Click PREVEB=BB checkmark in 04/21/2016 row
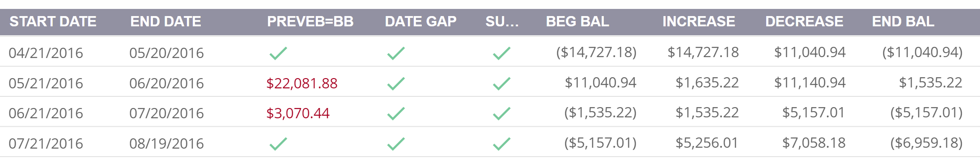Viewport: 980px width, 162px height. (278, 53)
